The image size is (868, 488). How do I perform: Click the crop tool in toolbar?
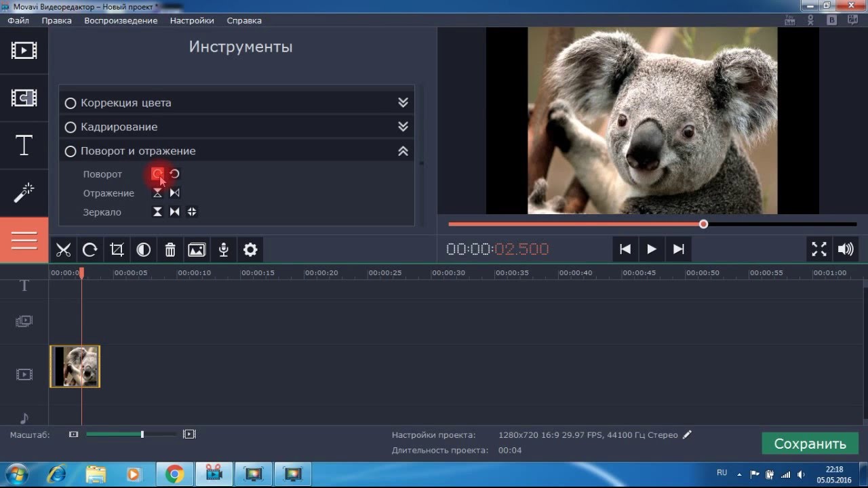(x=117, y=250)
